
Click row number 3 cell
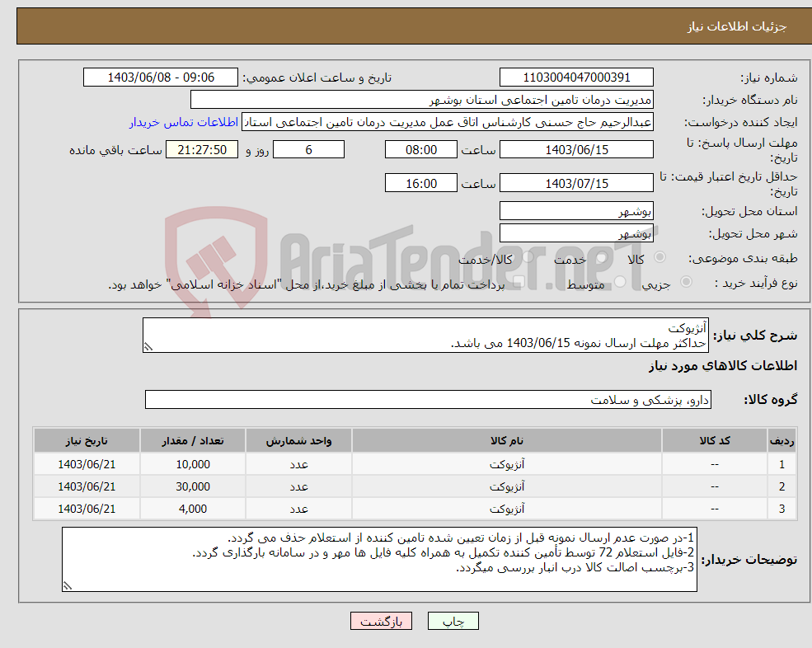[x=781, y=509]
